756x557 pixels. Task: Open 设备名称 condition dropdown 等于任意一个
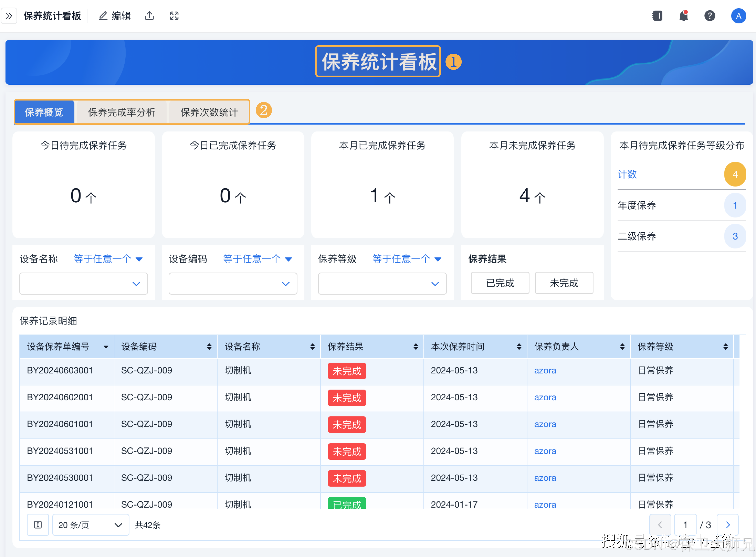[x=108, y=259]
